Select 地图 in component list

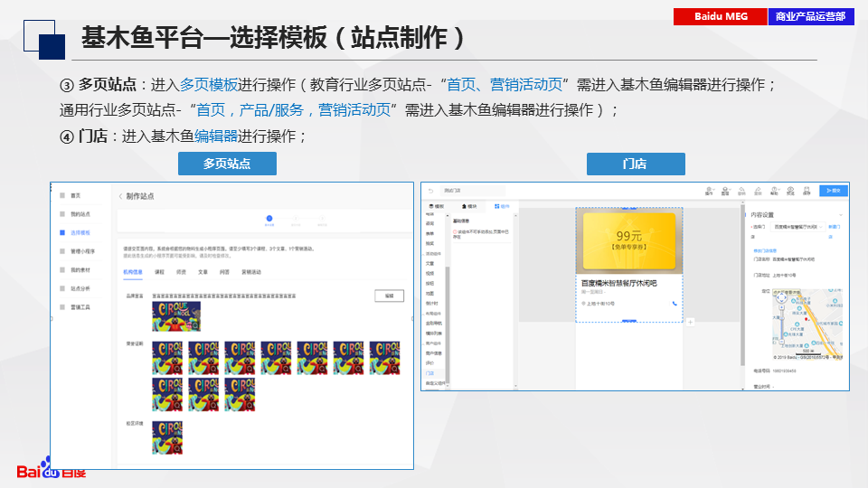point(430,293)
